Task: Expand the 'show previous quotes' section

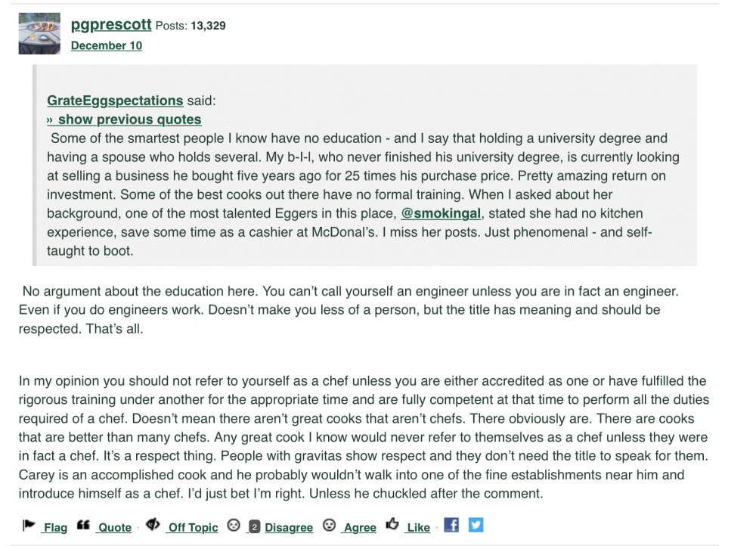Action: [x=124, y=119]
